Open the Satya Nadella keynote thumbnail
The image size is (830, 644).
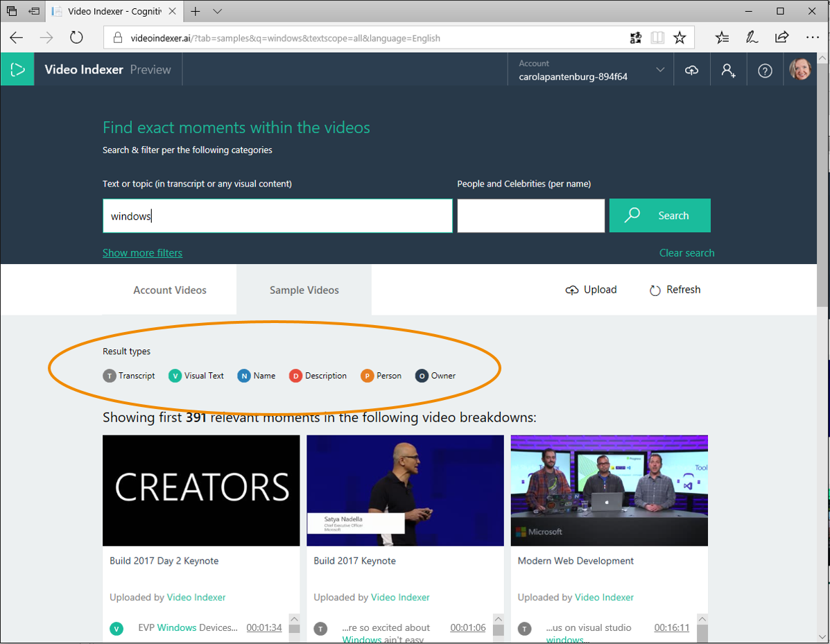tap(405, 491)
